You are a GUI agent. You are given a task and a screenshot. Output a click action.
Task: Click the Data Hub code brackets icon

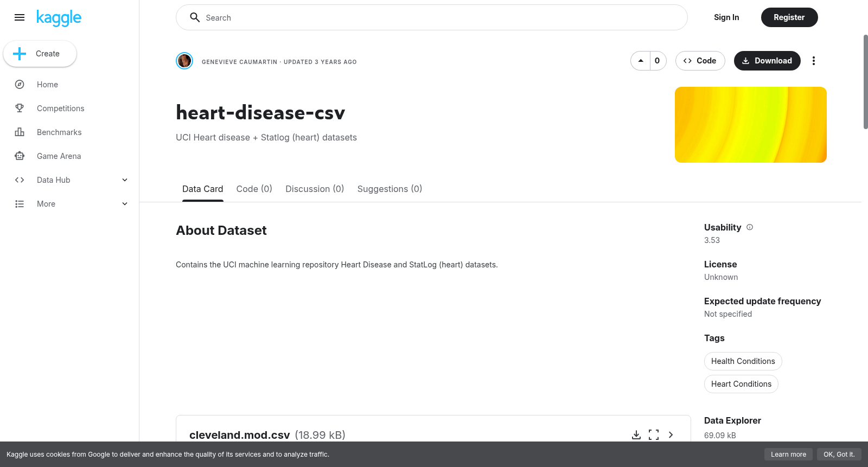point(20,180)
